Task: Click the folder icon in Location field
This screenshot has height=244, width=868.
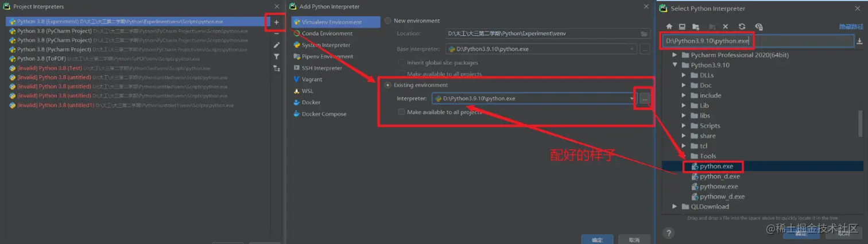Action: [x=645, y=34]
